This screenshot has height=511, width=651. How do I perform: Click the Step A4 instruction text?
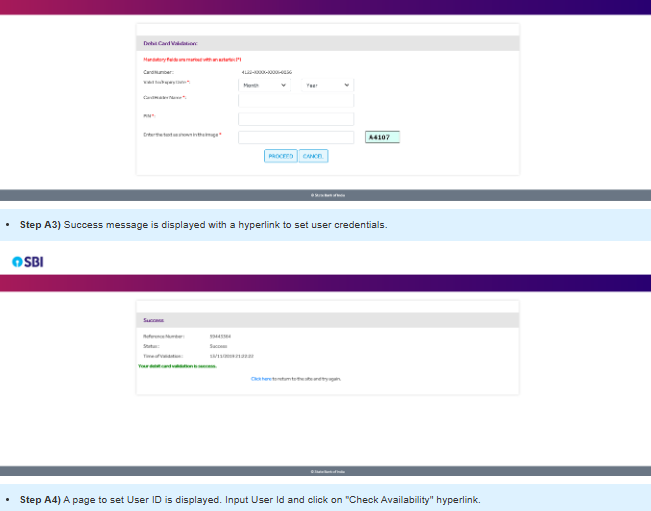(255, 498)
